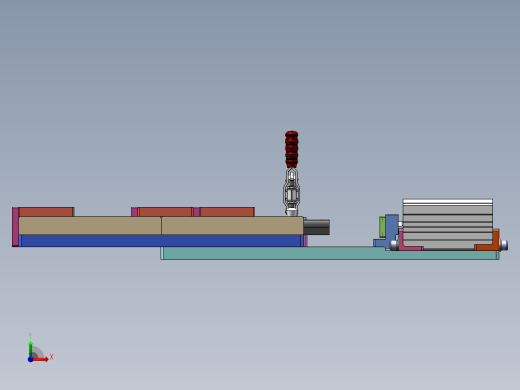This screenshot has height=390, width=520.
Task: Select the magenta end plate on far left
Action: pos(15,227)
